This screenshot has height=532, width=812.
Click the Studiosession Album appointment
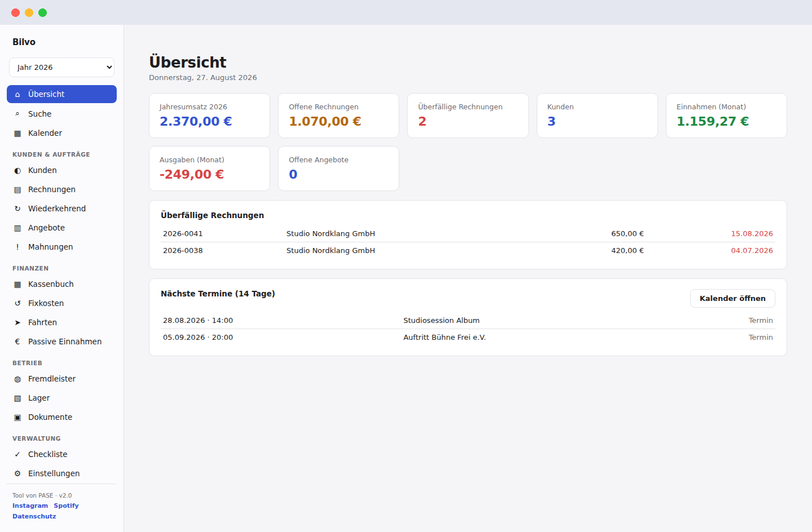click(442, 320)
